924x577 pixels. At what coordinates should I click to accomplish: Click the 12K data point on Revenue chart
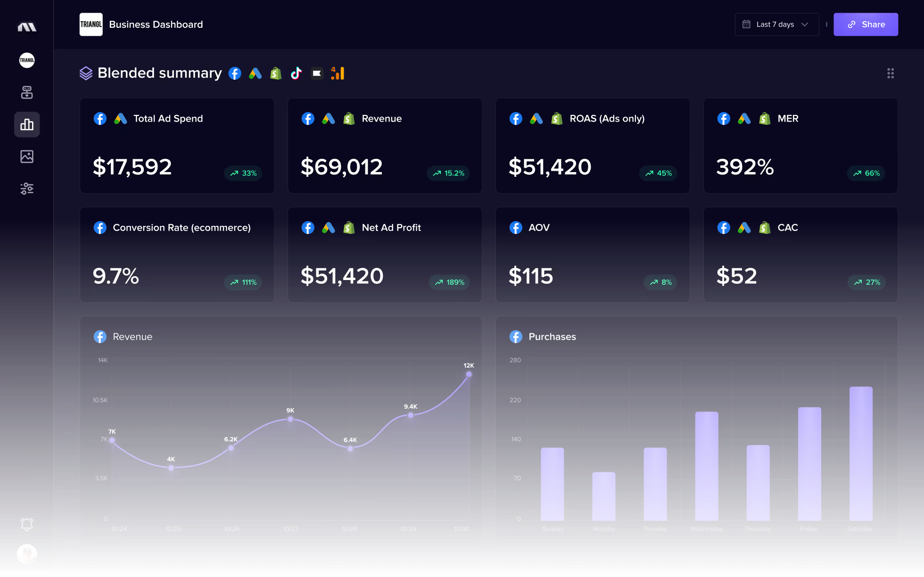coord(469,374)
